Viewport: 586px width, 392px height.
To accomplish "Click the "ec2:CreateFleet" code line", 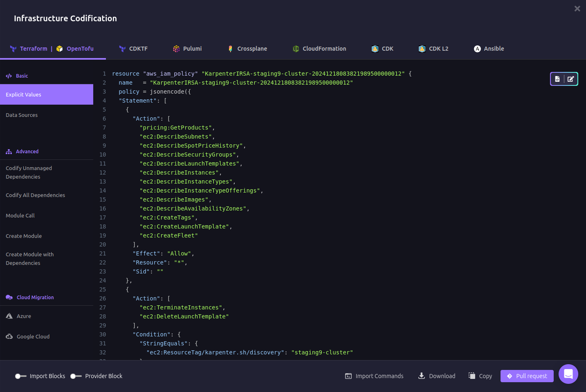I will click(x=168, y=235).
